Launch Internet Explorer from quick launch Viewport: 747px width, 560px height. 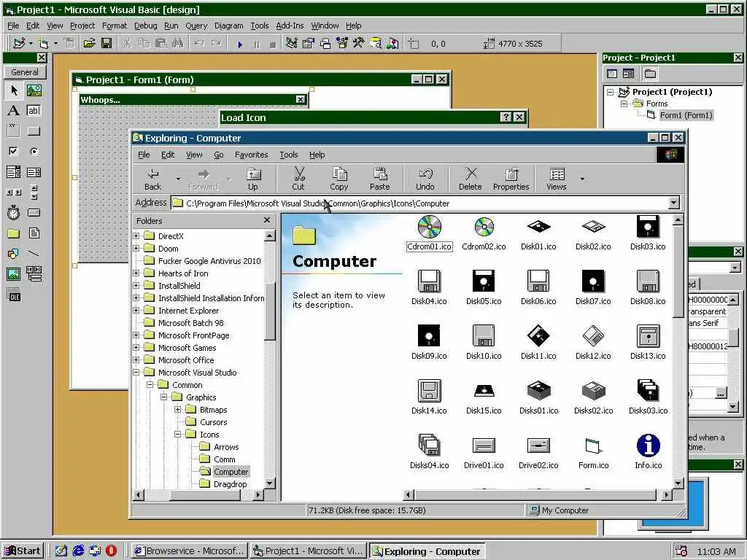coord(78,551)
